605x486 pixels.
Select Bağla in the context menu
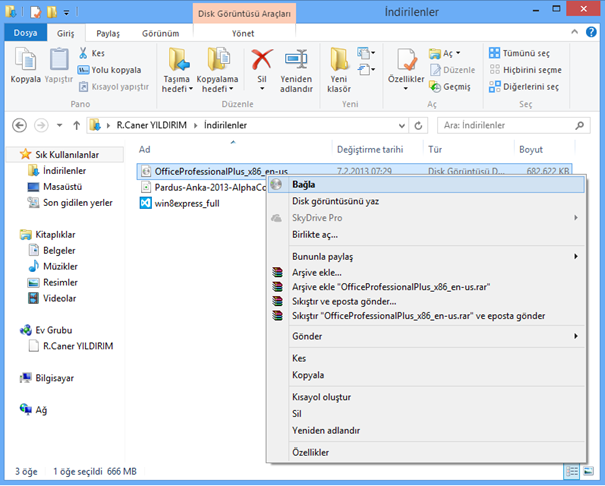[x=304, y=184]
